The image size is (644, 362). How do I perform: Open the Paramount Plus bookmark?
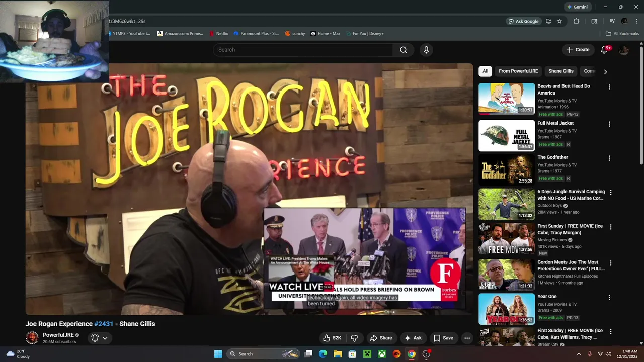point(256,34)
